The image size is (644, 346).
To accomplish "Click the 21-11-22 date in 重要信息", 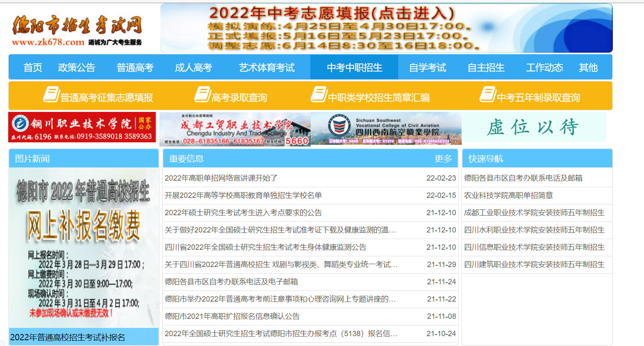I will (x=441, y=299).
